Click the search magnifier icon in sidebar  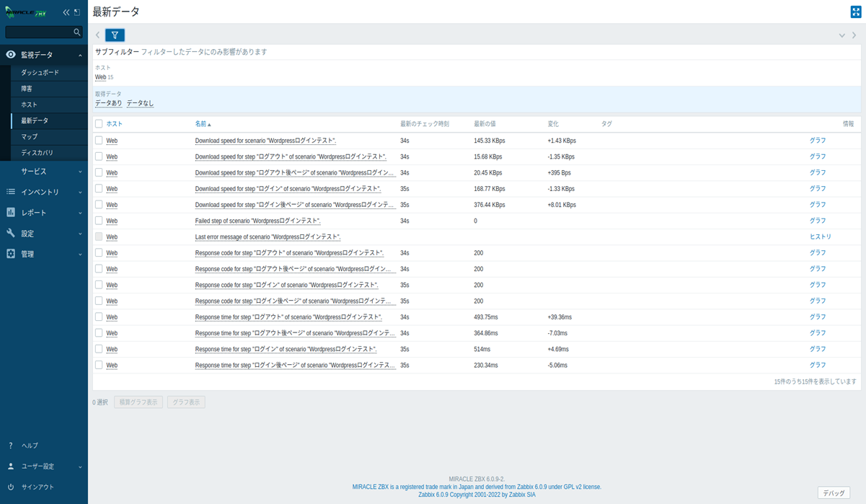coord(77,32)
